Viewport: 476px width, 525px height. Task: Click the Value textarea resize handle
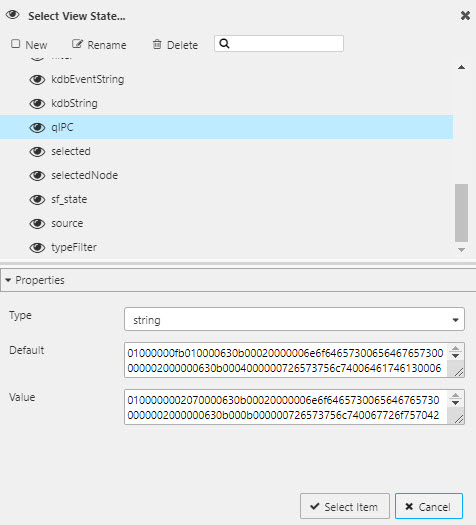point(459,419)
